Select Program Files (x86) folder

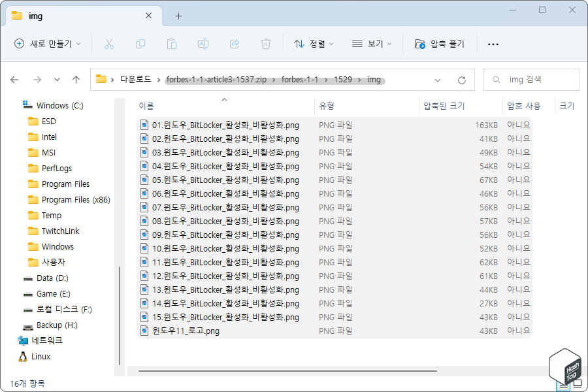click(69, 199)
